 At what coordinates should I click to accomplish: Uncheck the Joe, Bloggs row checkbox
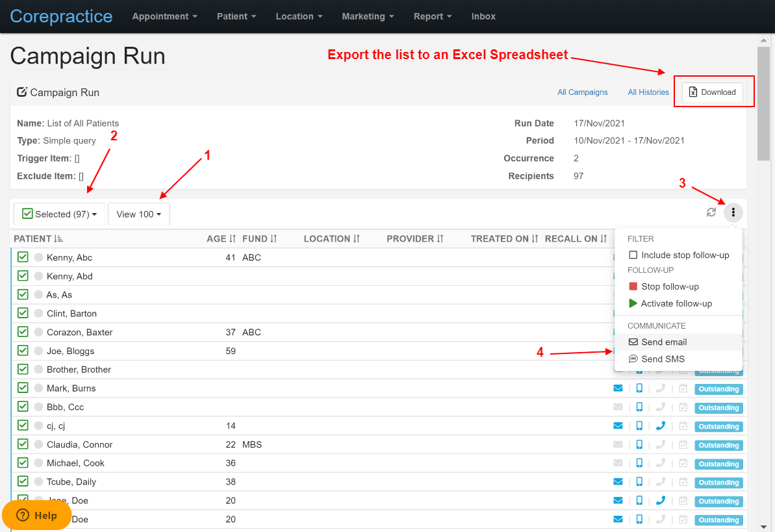tap(23, 351)
